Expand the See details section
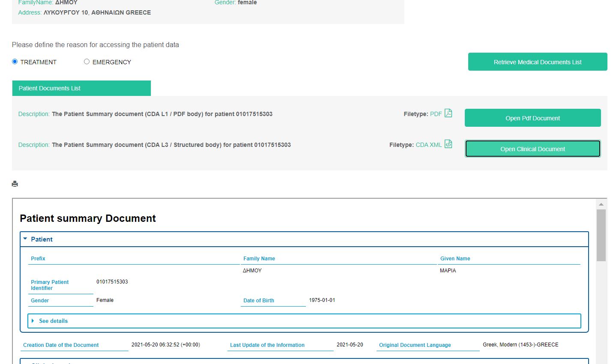Viewport: 613px width, 364px height. [53, 321]
